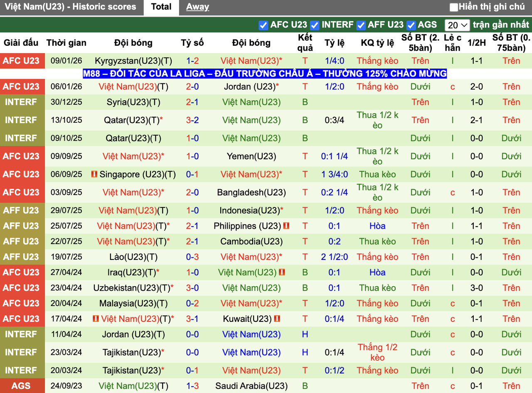Switch to the Away tab
This screenshot has width=532, height=393.
[x=197, y=7]
